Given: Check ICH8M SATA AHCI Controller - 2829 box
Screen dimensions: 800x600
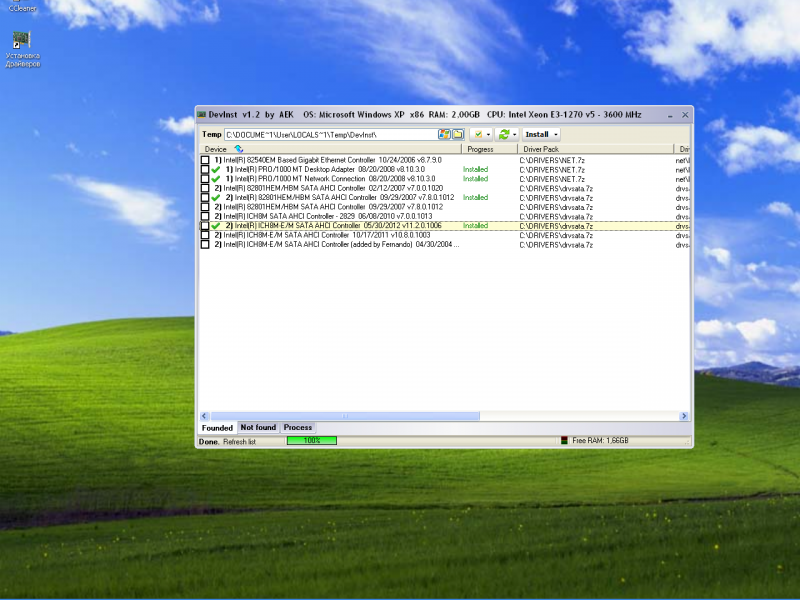Looking at the screenshot, I should 205,216.
